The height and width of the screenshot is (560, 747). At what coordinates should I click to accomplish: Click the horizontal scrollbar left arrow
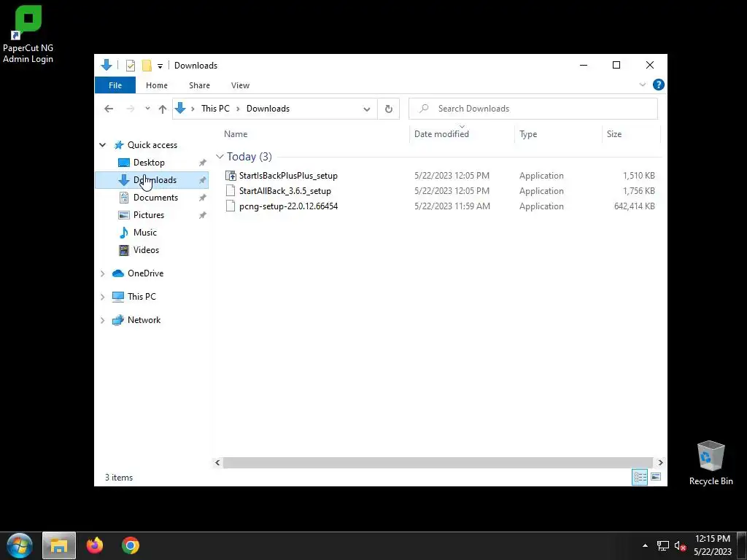click(x=217, y=462)
